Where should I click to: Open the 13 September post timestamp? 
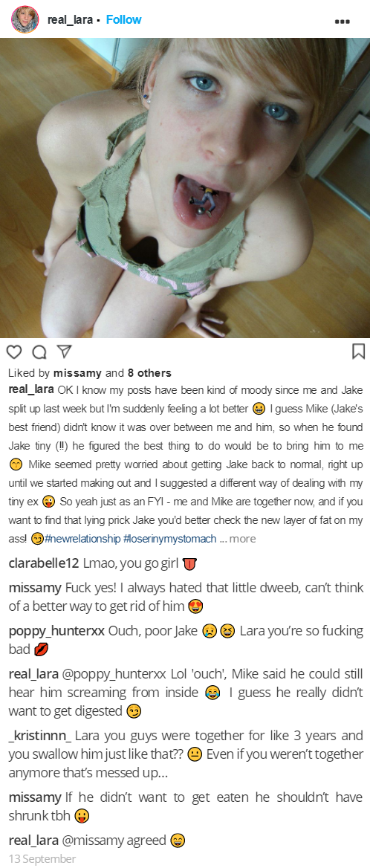(42, 858)
